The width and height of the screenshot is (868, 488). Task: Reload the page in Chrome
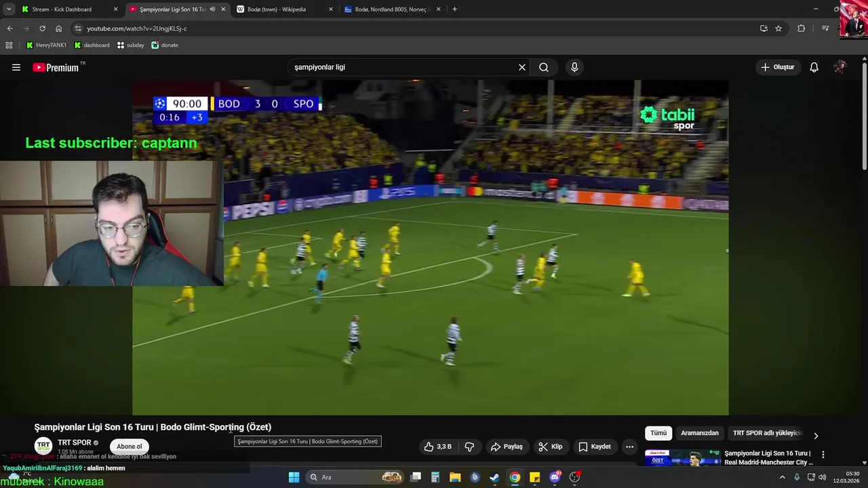[42, 28]
